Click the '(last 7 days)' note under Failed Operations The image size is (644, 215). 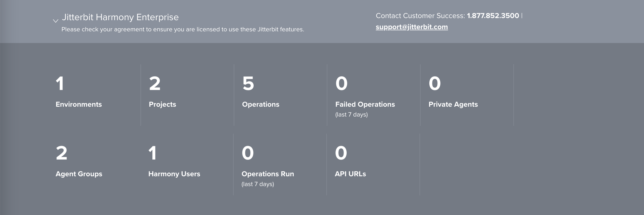tap(351, 115)
